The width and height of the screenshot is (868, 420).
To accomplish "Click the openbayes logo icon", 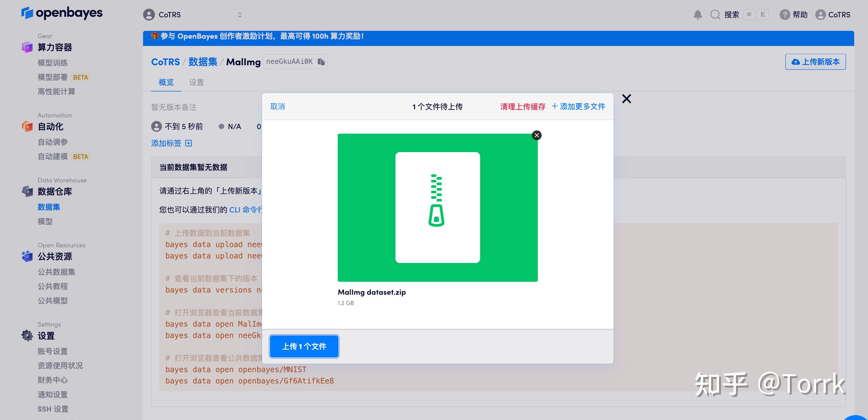I will (27, 13).
